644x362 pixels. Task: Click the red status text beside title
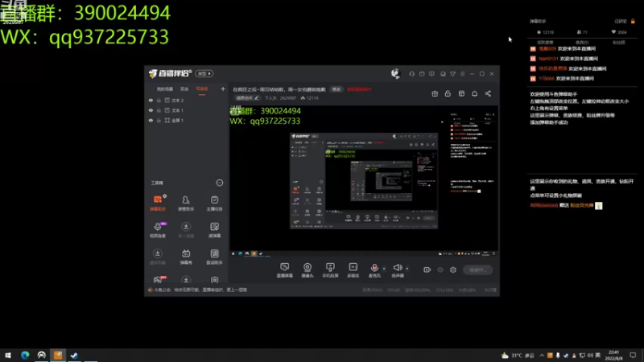click(359, 89)
